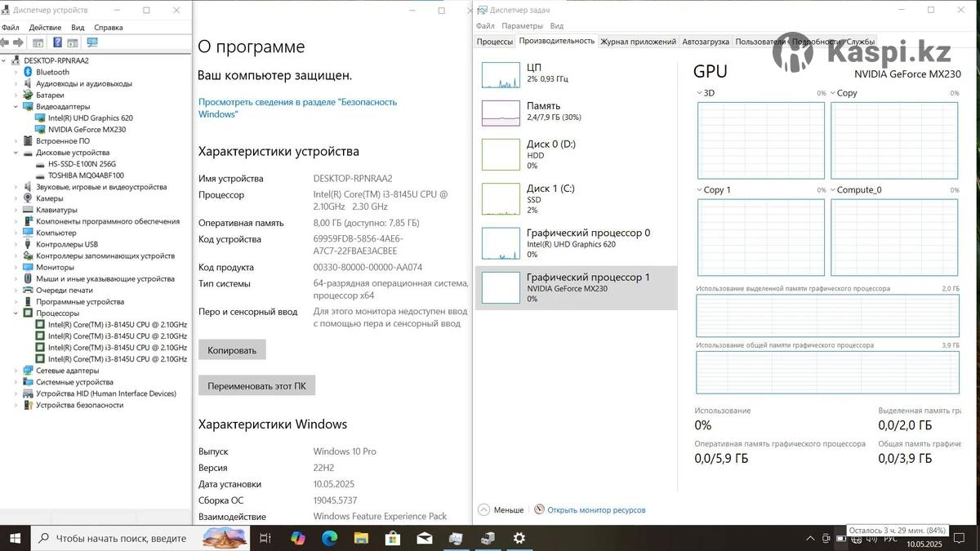Open Task View on the taskbar

click(x=265, y=538)
